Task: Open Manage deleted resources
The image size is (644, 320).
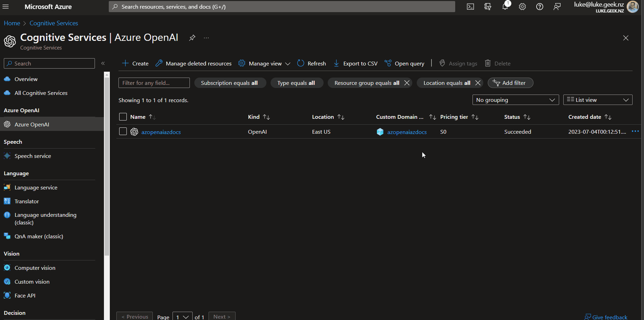Action: (193, 63)
